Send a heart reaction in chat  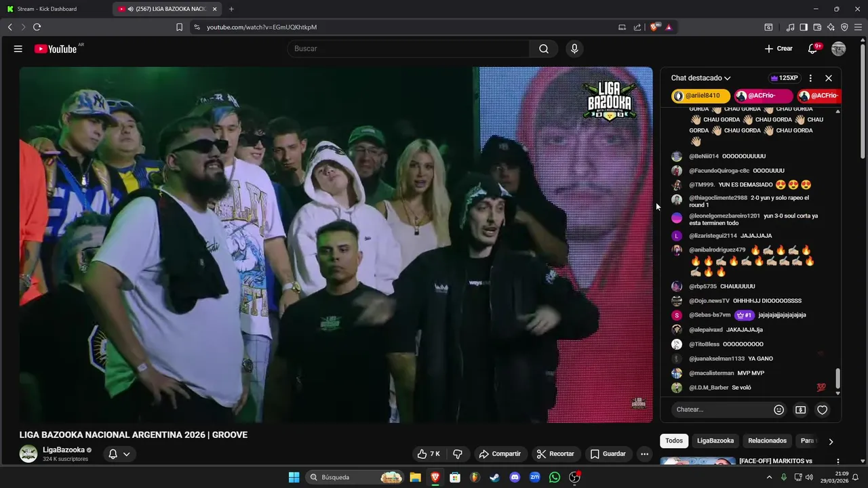[822, 409]
